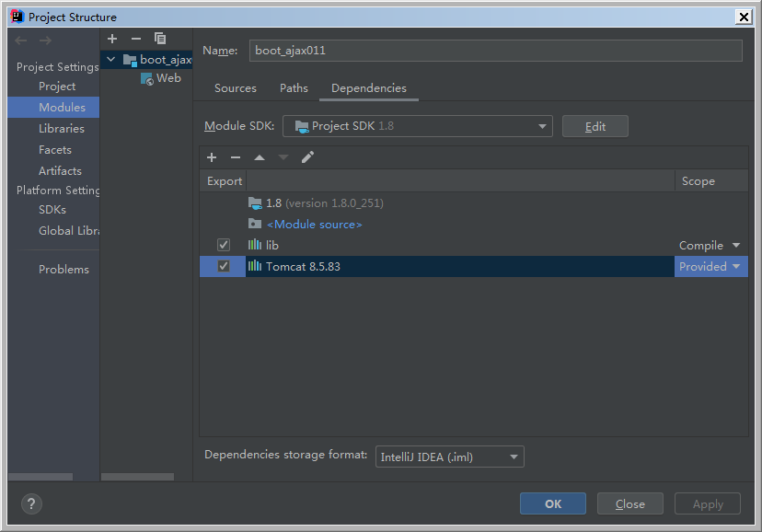This screenshot has width=762, height=532.
Task: Select the 1.8 (version 1.8.0_251) row
Action: 473,203
